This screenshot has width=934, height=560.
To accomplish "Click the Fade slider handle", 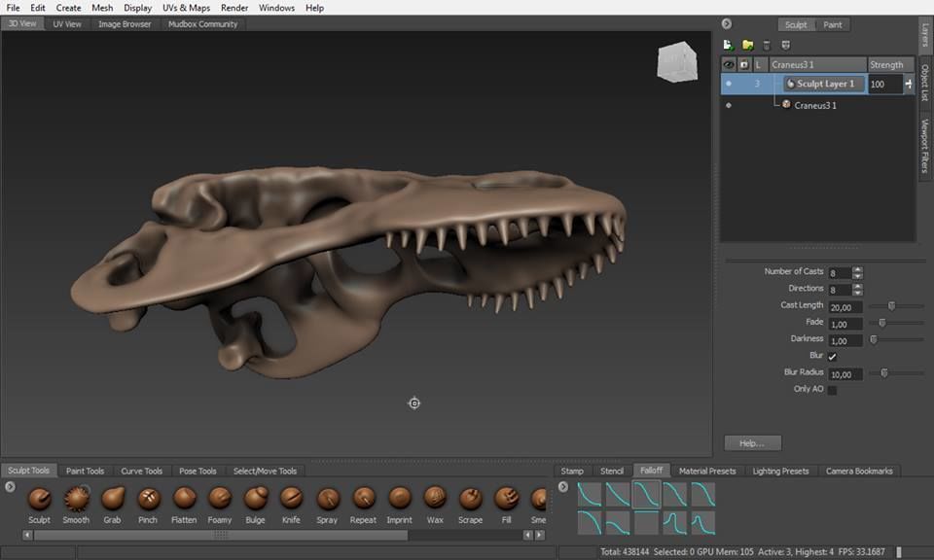I will point(882,323).
